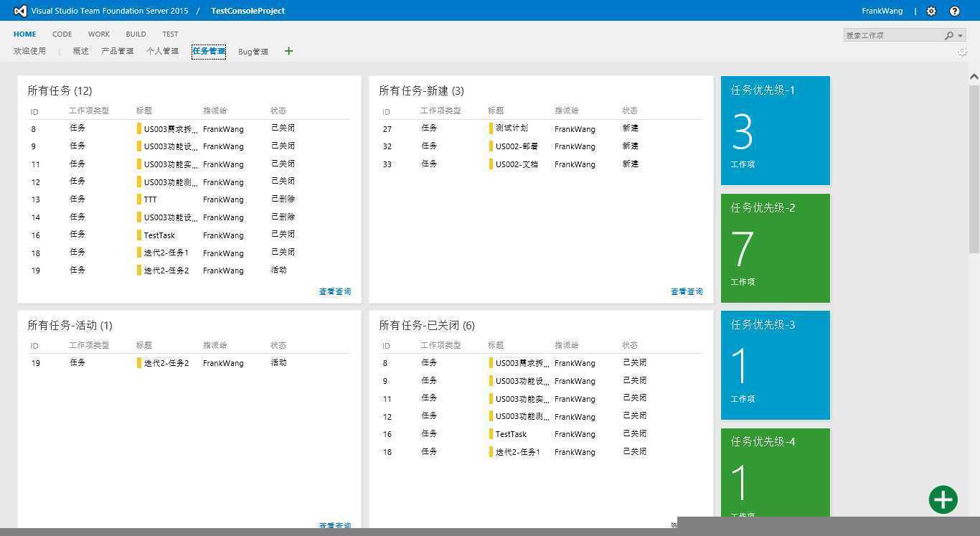This screenshot has width=980, height=536.
Task: Click the 所有任务-活动 (1) widget title
Action: [x=70, y=325]
